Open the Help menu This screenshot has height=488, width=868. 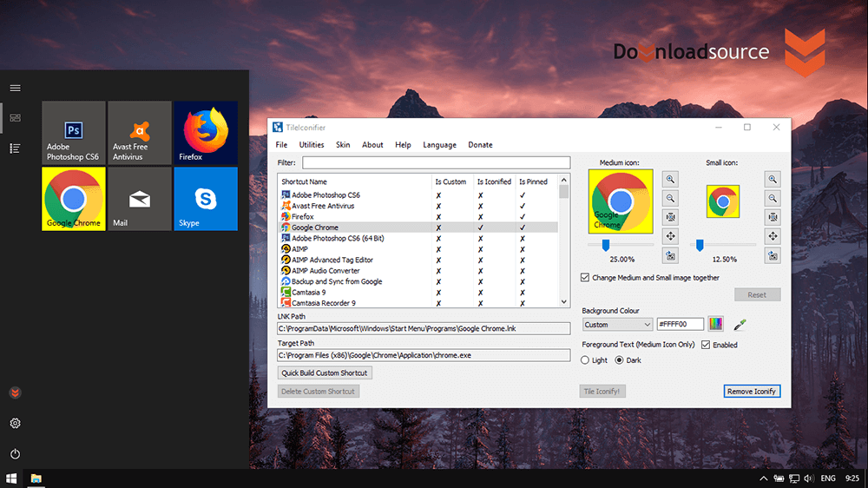click(x=403, y=144)
